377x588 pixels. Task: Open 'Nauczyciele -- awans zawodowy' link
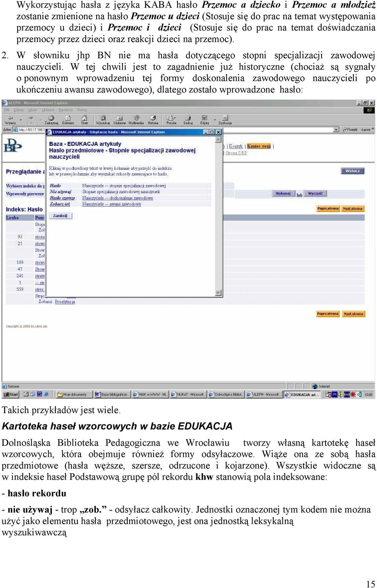(112, 204)
